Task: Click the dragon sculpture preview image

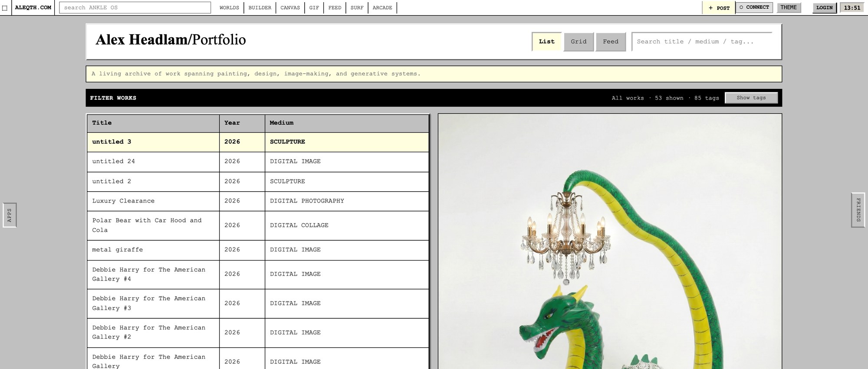Action: (610, 242)
